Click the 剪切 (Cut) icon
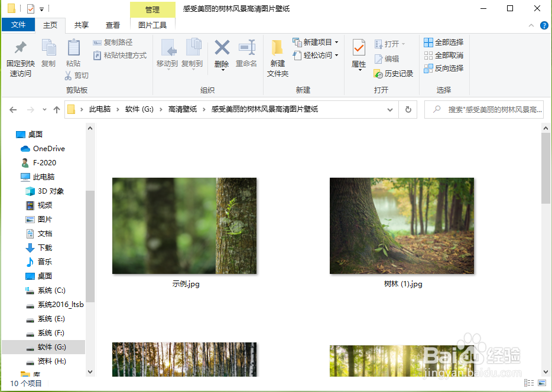The width and height of the screenshot is (552, 392). (x=77, y=76)
